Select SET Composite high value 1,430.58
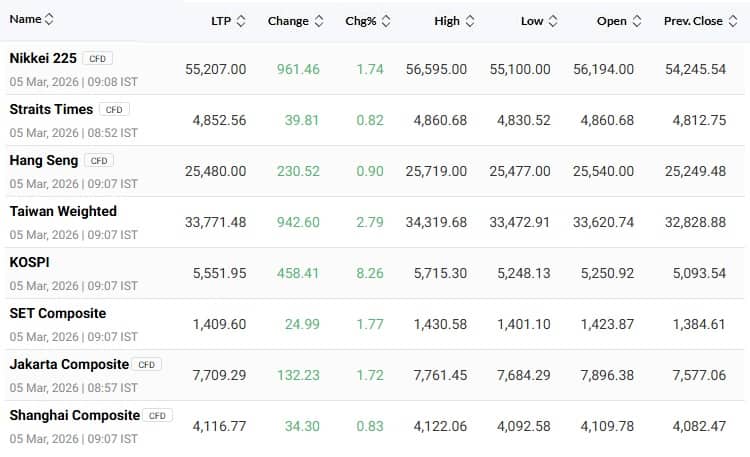 (x=440, y=324)
